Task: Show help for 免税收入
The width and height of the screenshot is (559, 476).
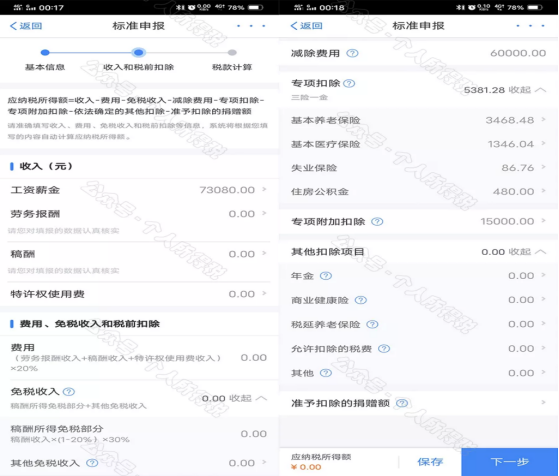Action: (69, 392)
